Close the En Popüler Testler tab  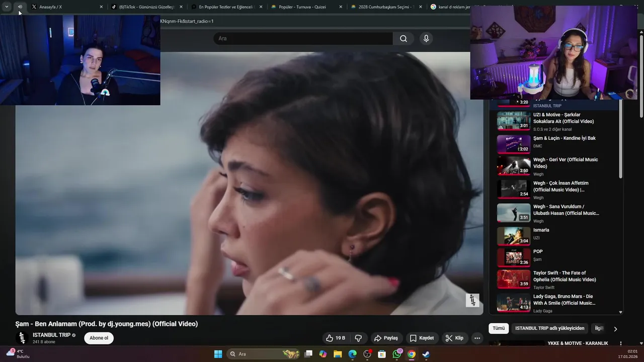261,7
